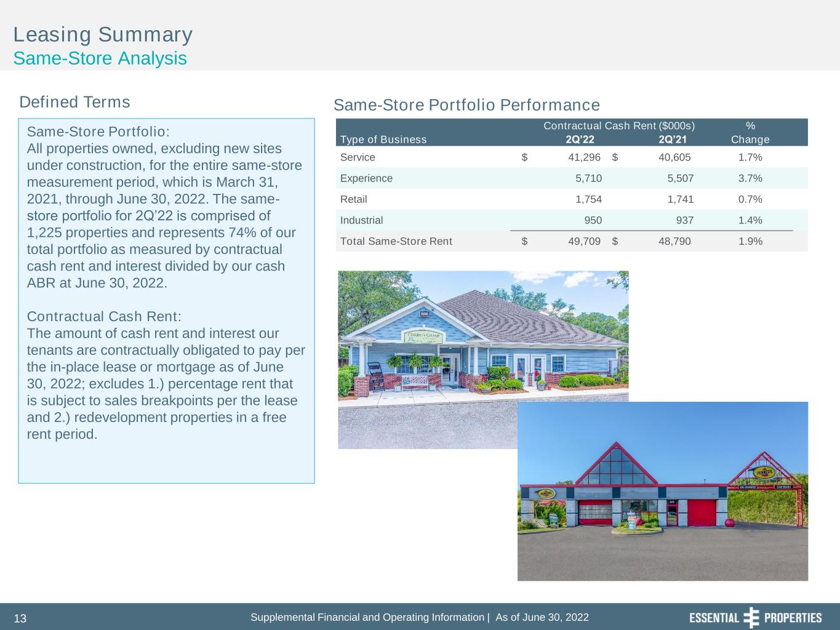The height and width of the screenshot is (630, 840).
Task: Select the % Change column header
Action: pos(750,133)
